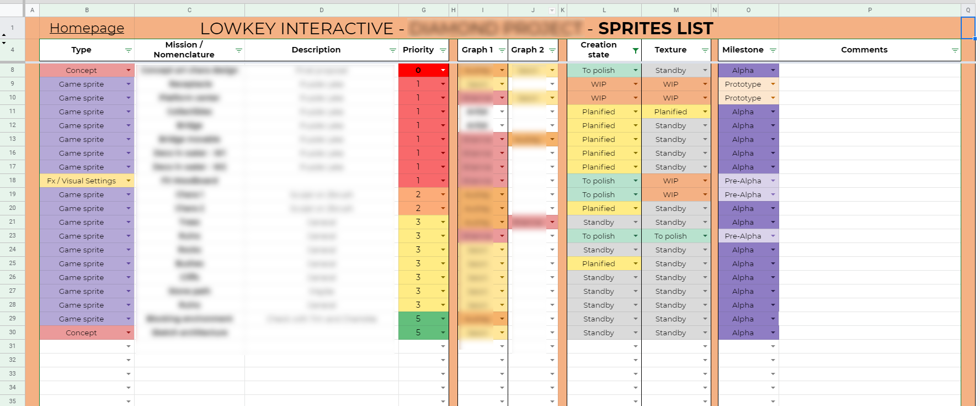Open Milestone dropdown in row 18 Pre-Alpha
Image resolution: width=980 pixels, height=406 pixels.
[773, 181]
